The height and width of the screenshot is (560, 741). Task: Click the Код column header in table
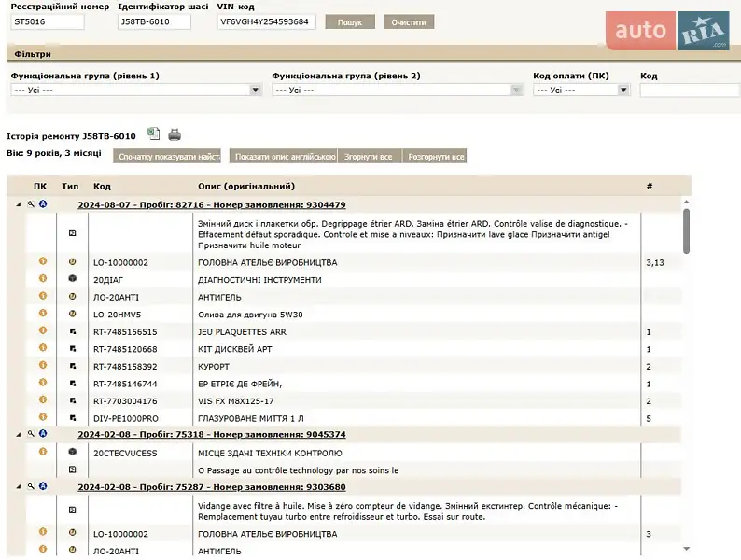[x=102, y=186]
